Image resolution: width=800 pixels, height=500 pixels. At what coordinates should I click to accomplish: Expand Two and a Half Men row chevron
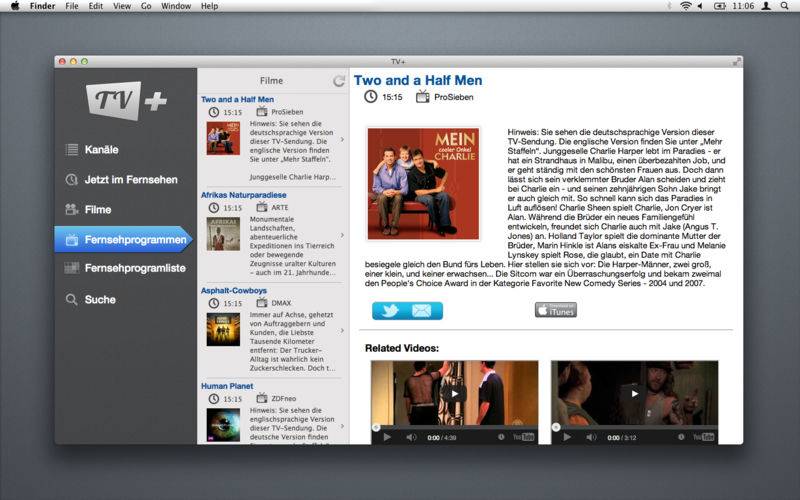coord(342,139)
